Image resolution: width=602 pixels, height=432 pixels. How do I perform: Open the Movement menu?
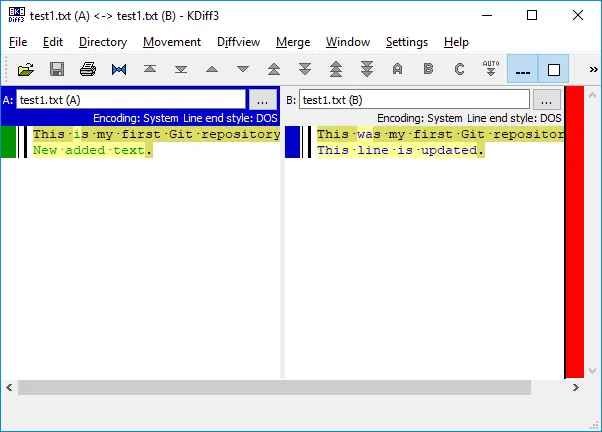(172, 42)
